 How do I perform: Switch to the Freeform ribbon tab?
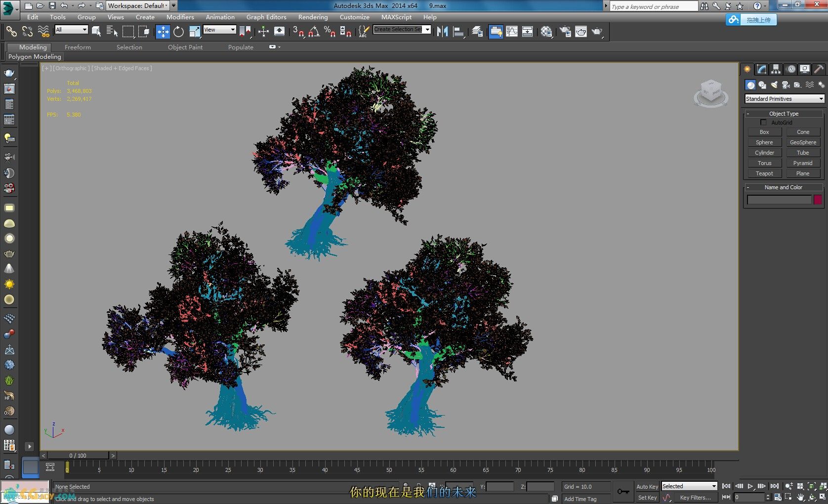[78, 47]
